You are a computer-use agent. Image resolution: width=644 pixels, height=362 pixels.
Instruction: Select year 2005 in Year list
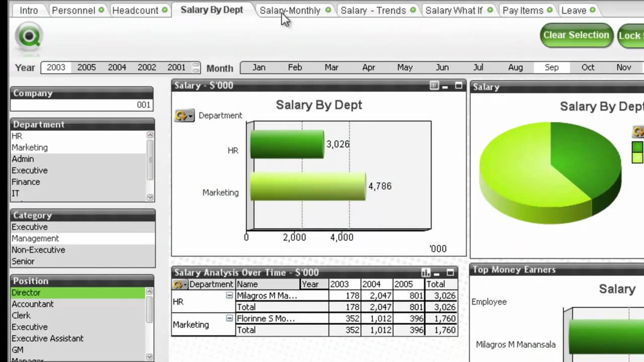[86, 67]
